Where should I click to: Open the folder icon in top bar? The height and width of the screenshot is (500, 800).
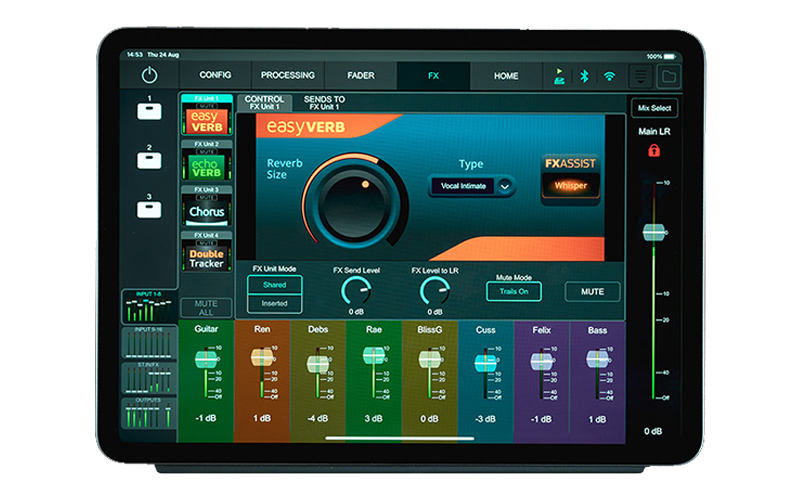click(668, 77)
